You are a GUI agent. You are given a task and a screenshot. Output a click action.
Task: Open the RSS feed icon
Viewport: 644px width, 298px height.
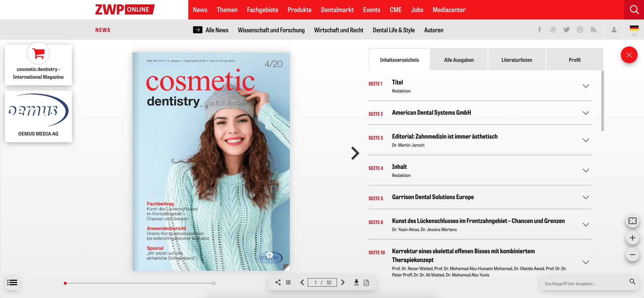(593, 30)
